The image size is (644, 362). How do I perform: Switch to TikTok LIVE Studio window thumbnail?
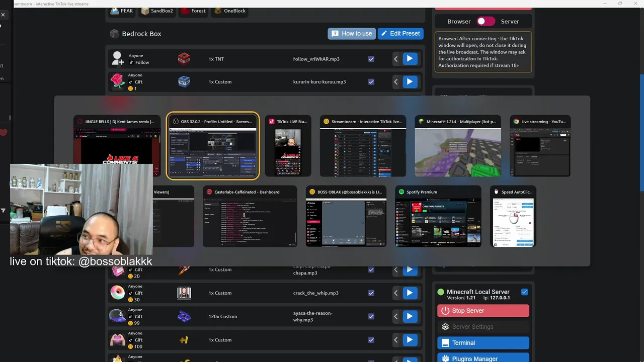click(288, 146)
